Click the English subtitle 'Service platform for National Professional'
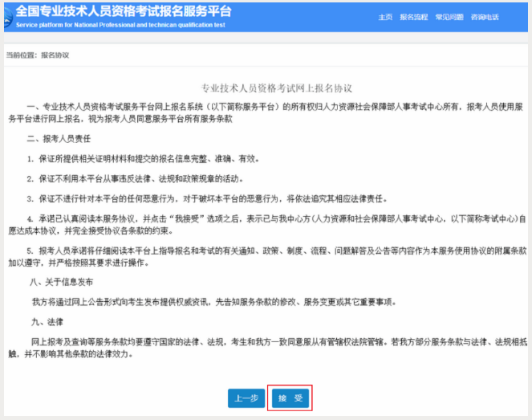 (x=120, y=25)
